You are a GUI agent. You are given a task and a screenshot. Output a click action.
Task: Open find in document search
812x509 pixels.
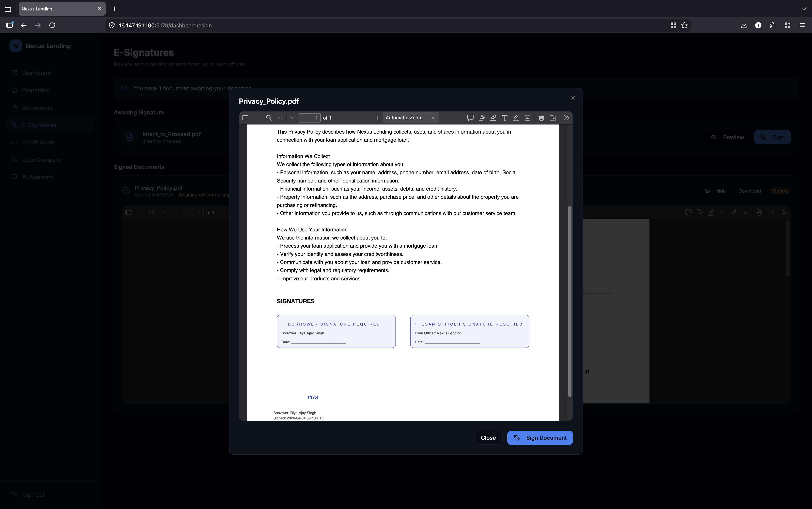(x=269, y=118)
